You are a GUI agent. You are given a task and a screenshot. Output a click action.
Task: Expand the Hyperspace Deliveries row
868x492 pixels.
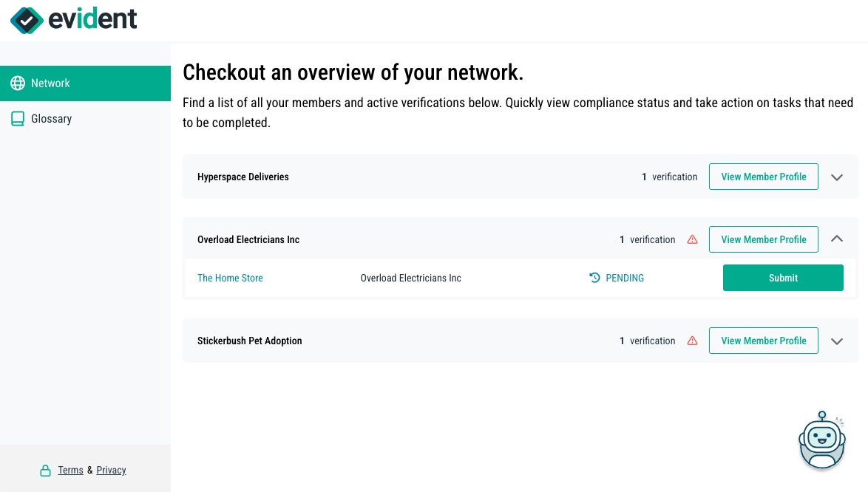pos(837,177)
